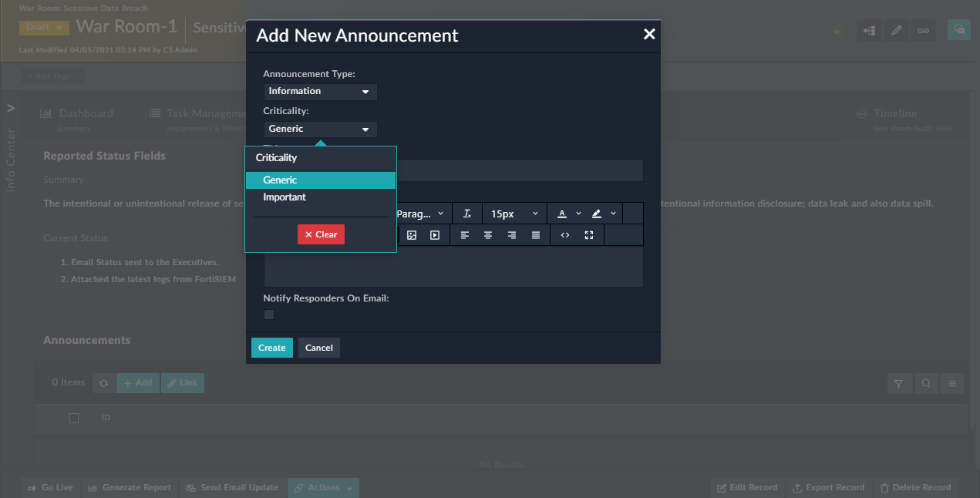Open the justify text alignment icon
The height and width of the screenshot is (498, 980).
click(535, 235)
